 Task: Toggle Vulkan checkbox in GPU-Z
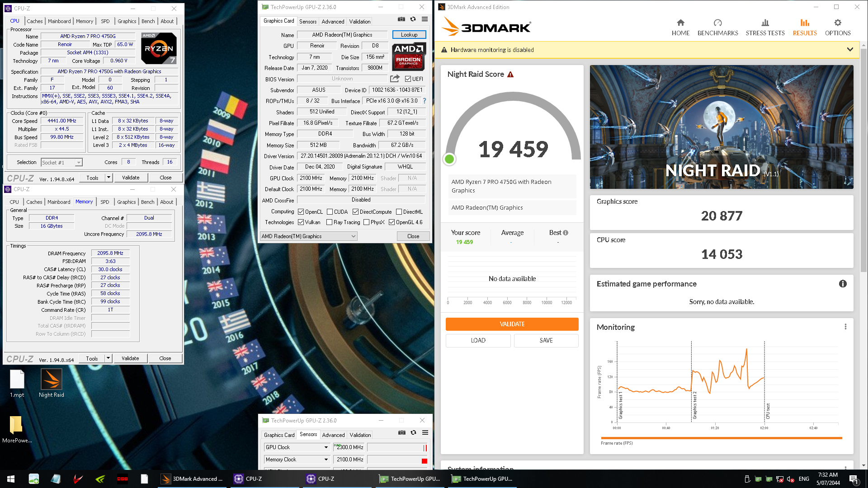point(301,222)
